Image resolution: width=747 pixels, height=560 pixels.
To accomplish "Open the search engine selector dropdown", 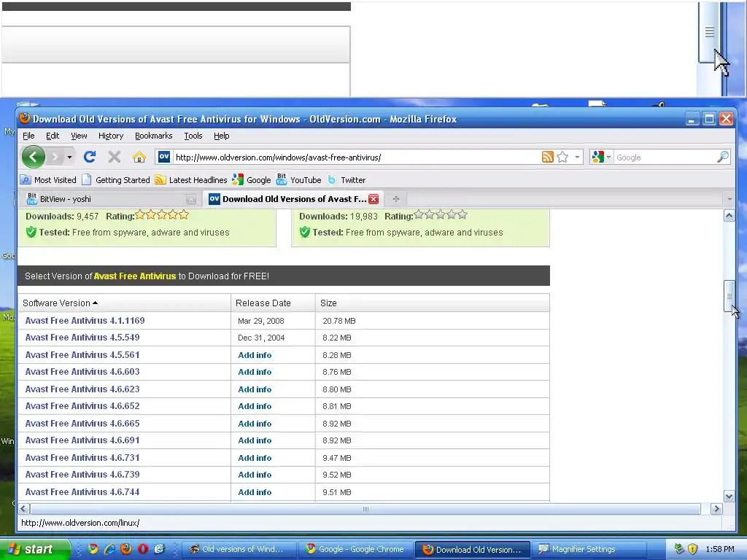I will pyautogui.click(x=601, y=157).
